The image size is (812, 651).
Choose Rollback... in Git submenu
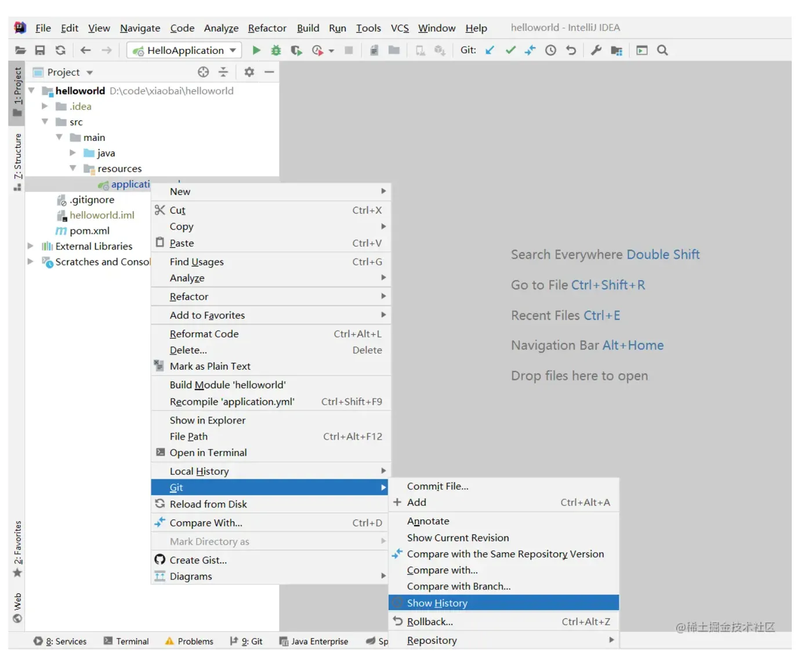(503, 621)
